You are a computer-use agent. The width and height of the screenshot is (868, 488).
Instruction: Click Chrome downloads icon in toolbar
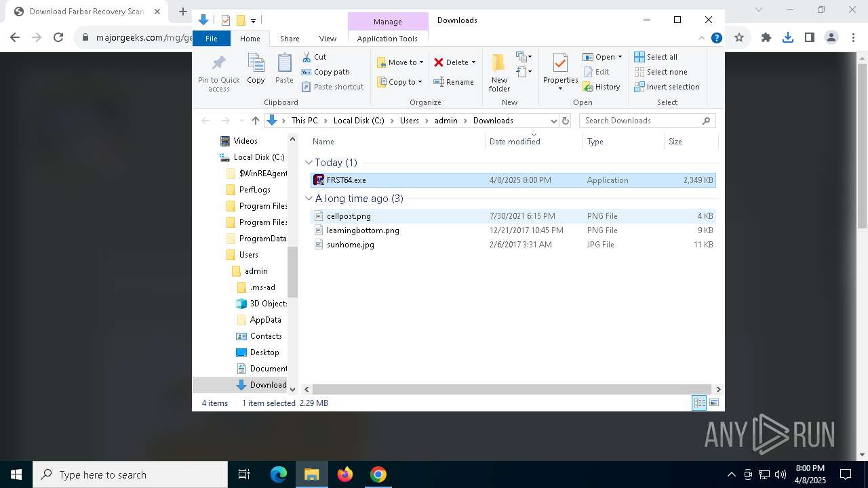tap(787, 37)
